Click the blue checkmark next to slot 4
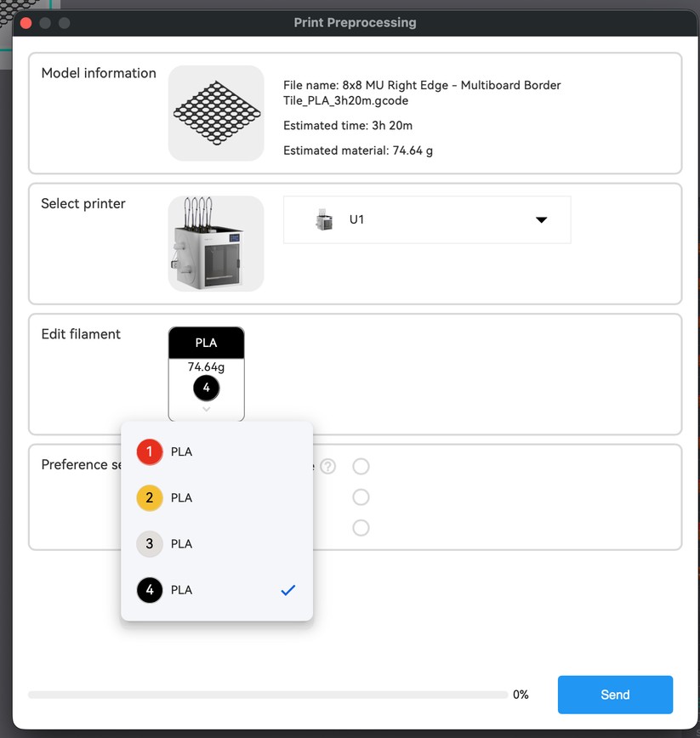 coord(287,590)
